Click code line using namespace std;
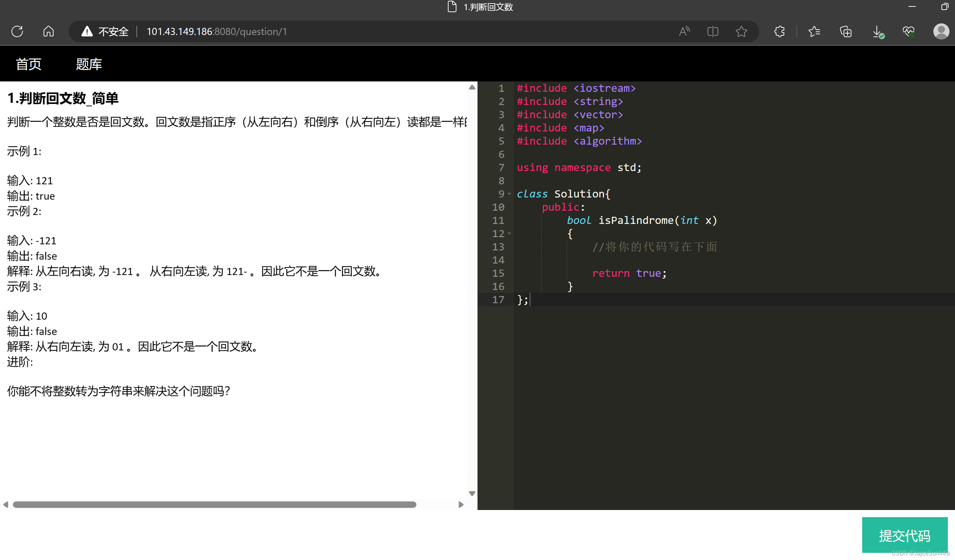This screenshot has height=560, width=955. (x=579, y=167)
